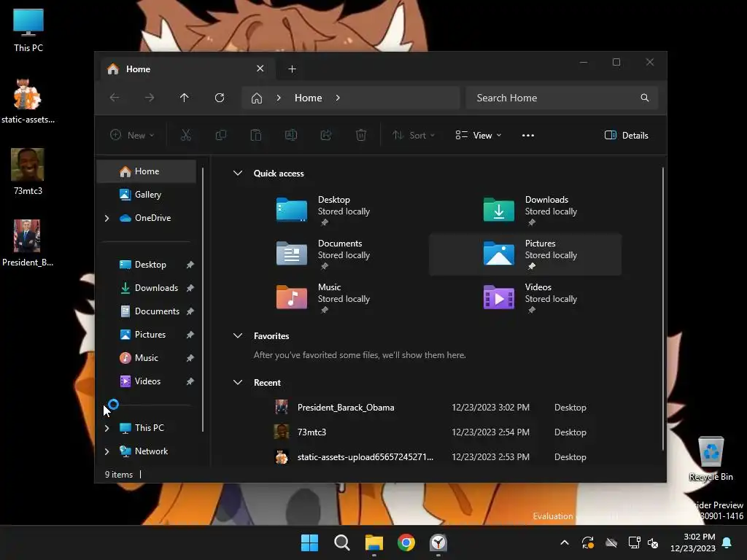Unpin Downloads in navigation pane
The width and height of the screenshot is (747, 560).
tap(190, 287)
